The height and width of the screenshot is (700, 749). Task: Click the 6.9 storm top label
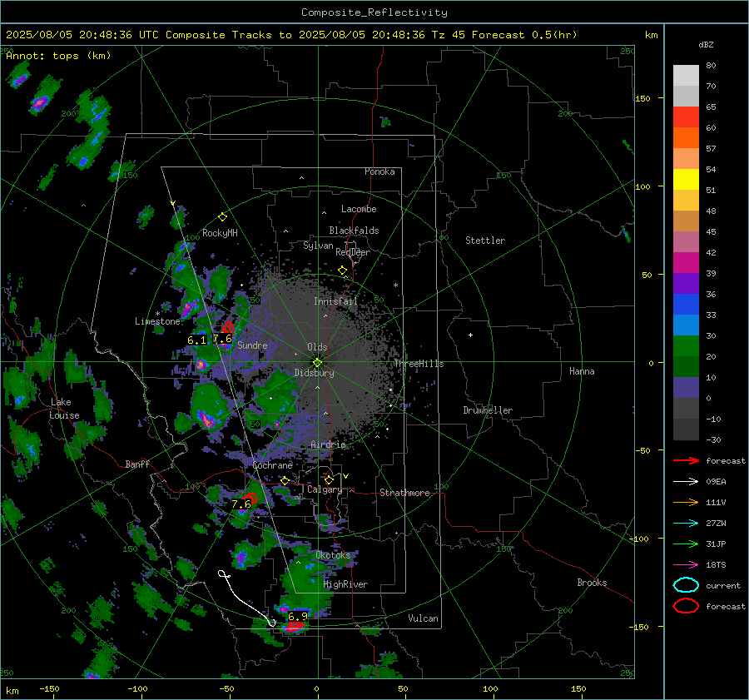pyautogui.click(x=297, y=617)
